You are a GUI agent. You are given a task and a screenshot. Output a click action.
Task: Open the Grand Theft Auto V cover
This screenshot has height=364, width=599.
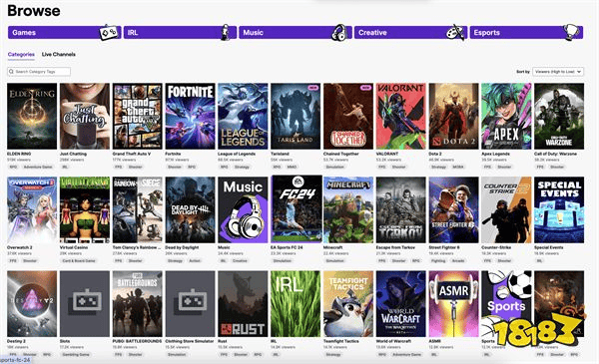click(138, 116)
